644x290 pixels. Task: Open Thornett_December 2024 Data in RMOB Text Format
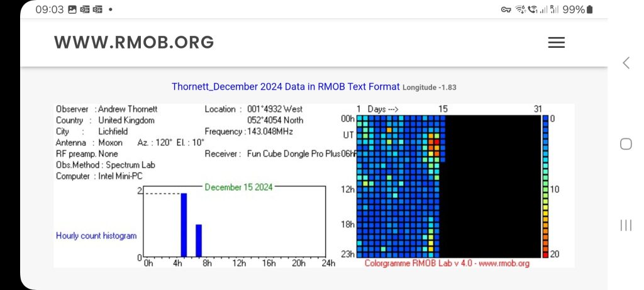coord(286,87)
